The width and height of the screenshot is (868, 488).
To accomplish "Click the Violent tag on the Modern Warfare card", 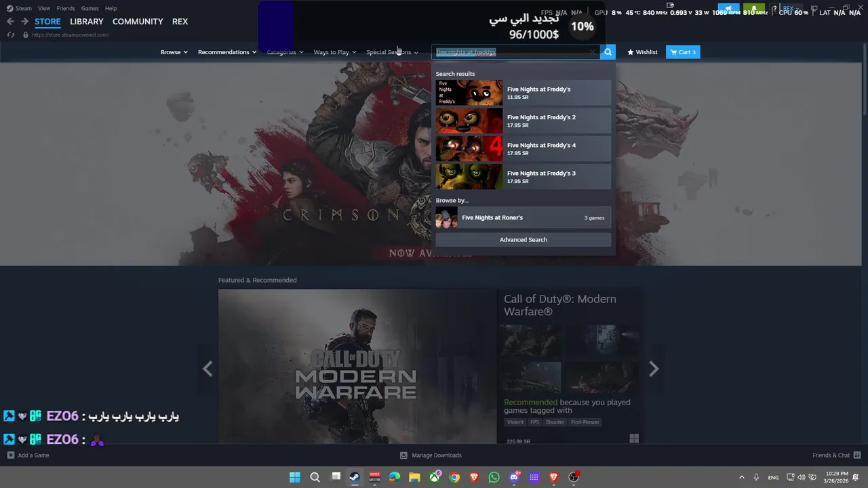I will (515, 422).
